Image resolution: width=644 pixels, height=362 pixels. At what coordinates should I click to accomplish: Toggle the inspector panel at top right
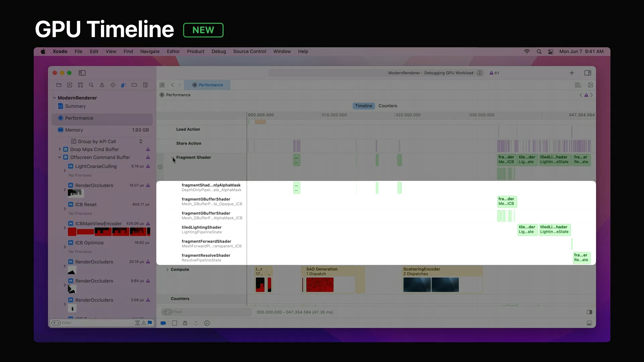tap(588, 73)
